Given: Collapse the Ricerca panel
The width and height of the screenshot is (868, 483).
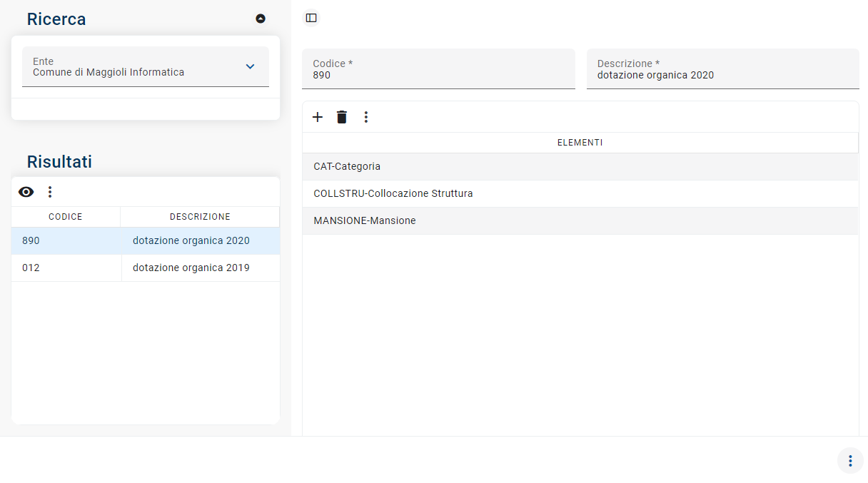Looking at the screenshot, I should [261, 19].
